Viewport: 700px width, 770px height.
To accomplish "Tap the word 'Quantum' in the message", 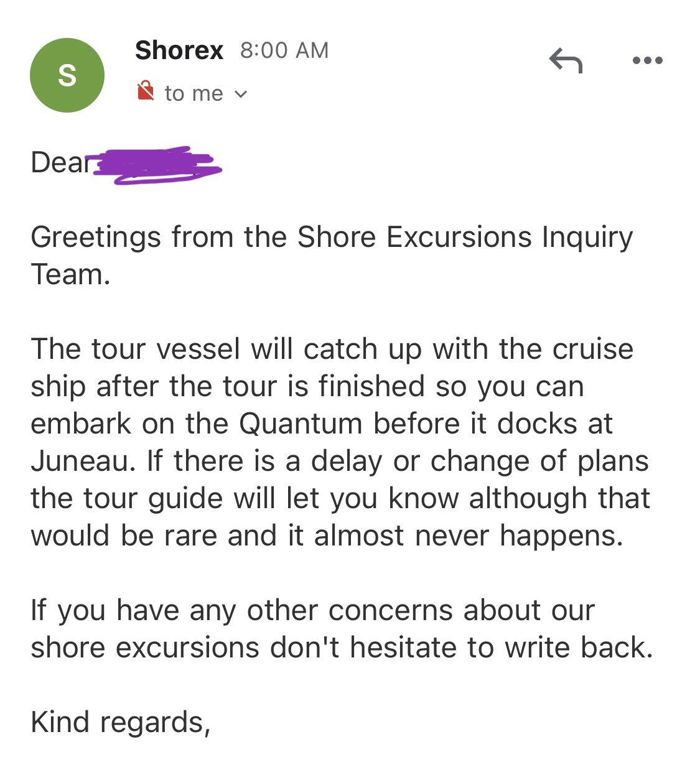I will (x=301, y=424).
